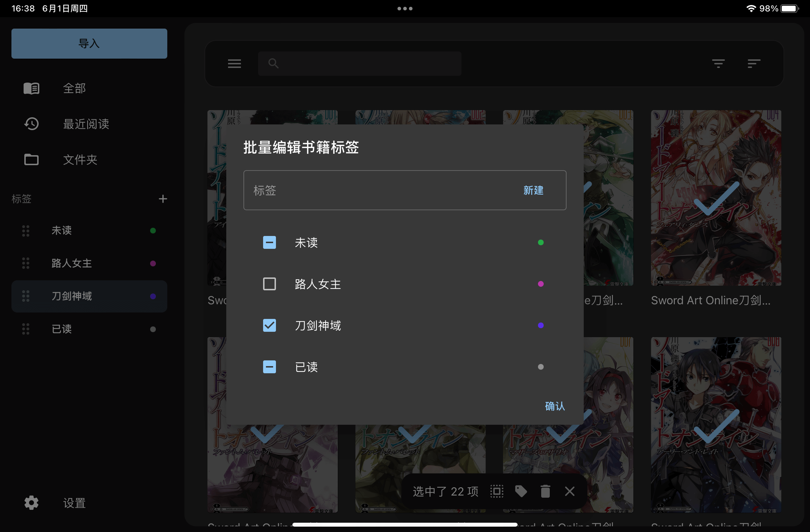Click the search magnifier icon

point(273,64)
